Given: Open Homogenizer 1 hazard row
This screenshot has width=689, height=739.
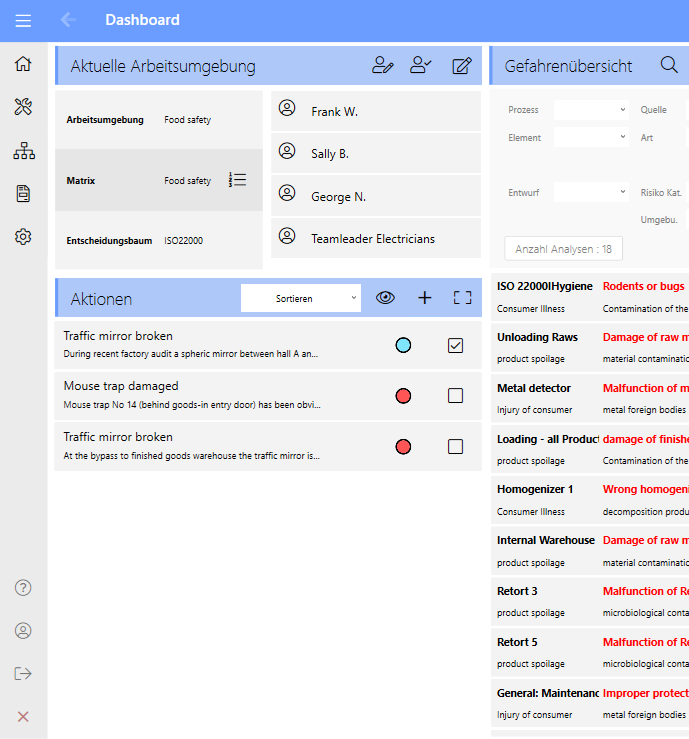Looking at the screenshot, I should click(x=590, y=500).
